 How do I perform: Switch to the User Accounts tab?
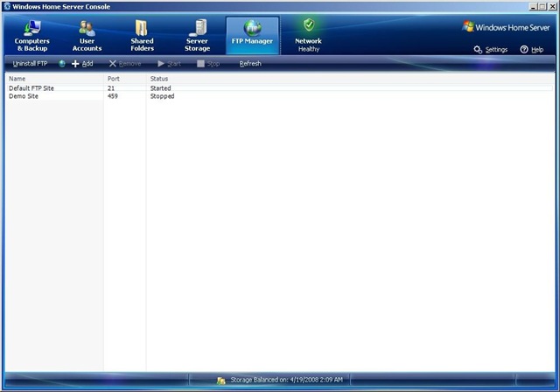pos(87,36)
